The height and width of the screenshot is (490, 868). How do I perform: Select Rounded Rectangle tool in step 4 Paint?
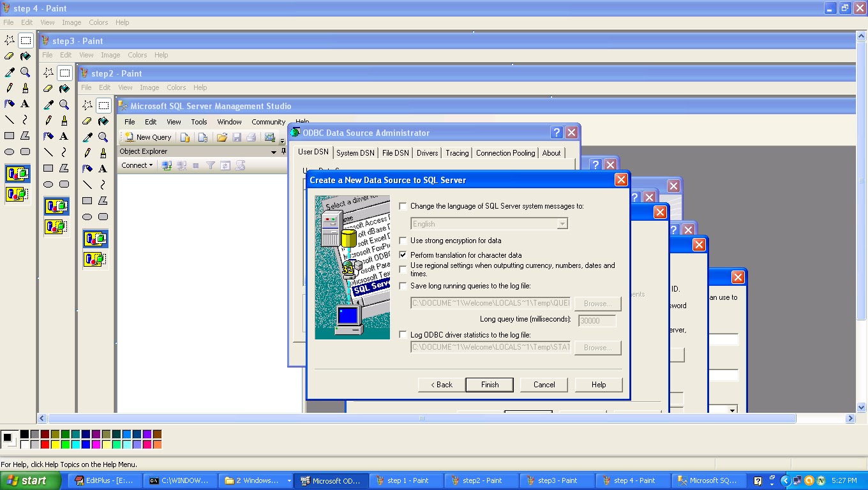pos(26,152)
